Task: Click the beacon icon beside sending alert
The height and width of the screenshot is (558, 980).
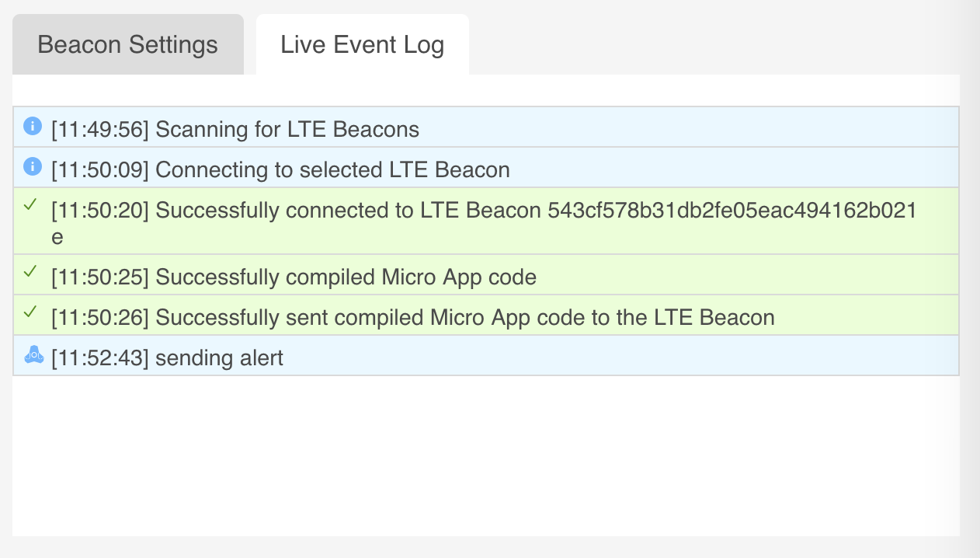Action: (x=34, y=354)
